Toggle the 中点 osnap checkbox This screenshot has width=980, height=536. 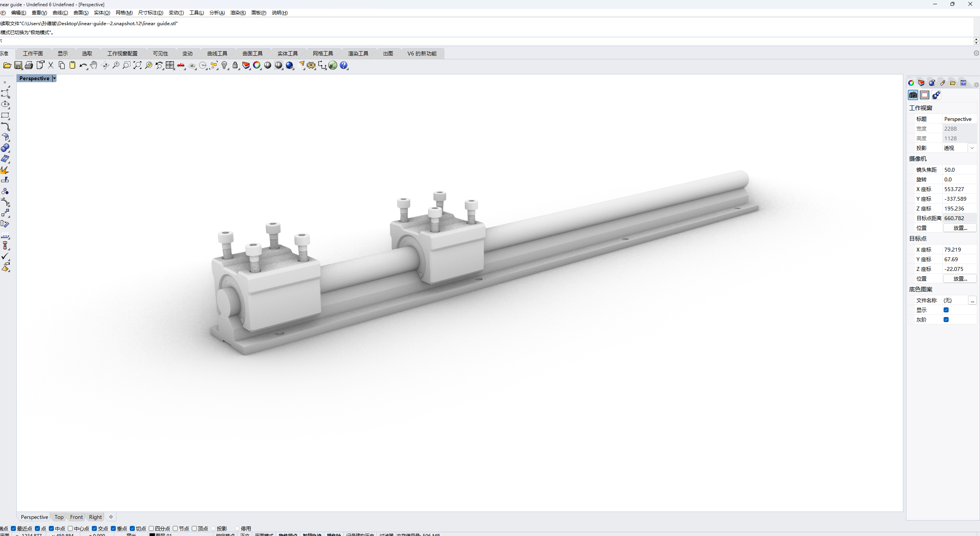pos(52,528)
